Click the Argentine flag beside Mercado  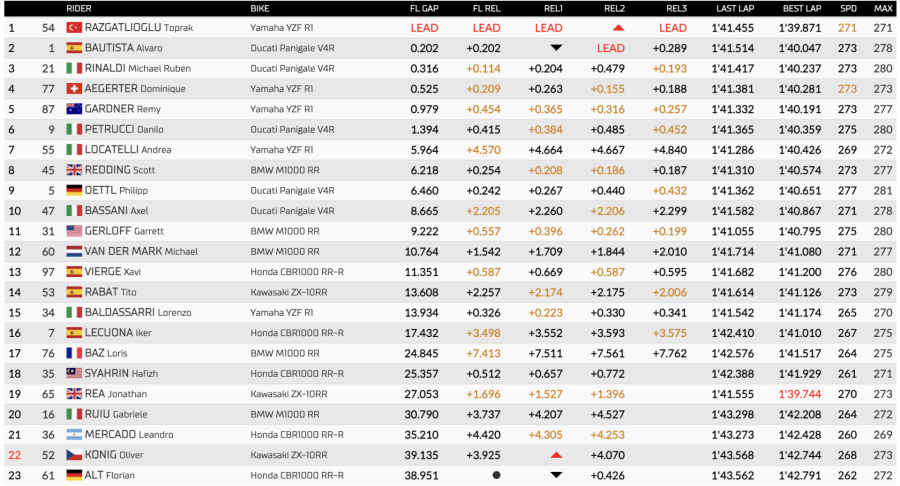tap(74, 434)
